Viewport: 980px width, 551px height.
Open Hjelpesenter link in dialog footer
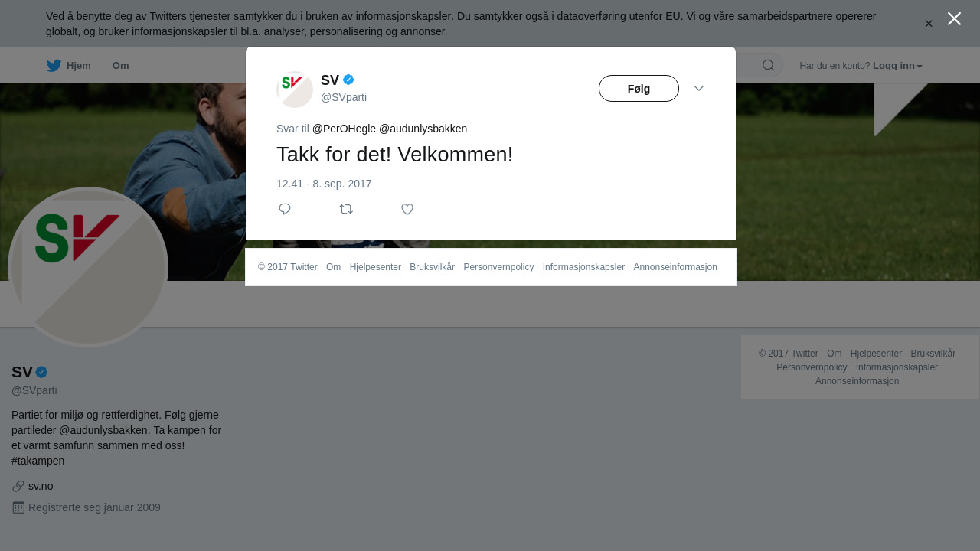tap(375, 267)
